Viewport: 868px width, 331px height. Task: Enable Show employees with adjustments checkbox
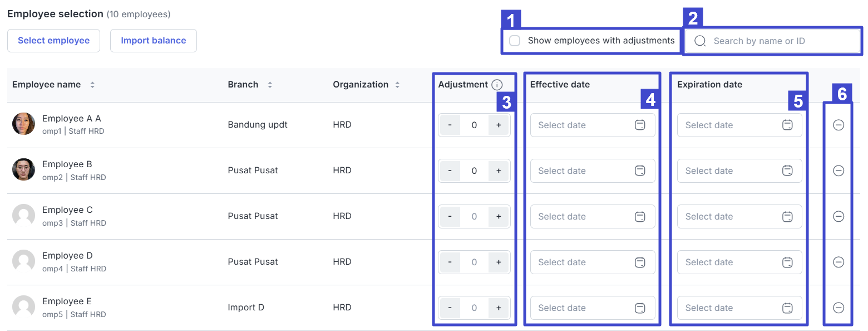tap(515, 41)
